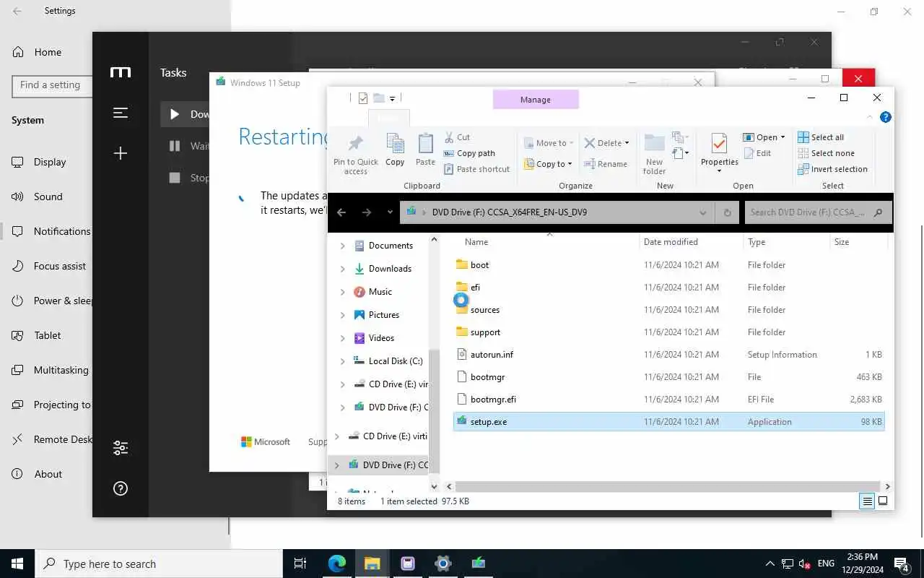Expand the Downloads tree node

point(342,269)
